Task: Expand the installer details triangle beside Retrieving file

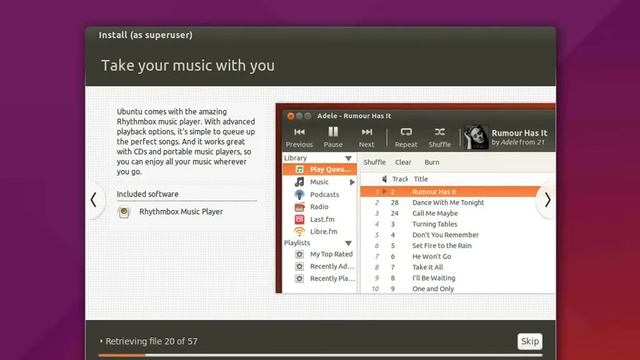Action: 101,341
